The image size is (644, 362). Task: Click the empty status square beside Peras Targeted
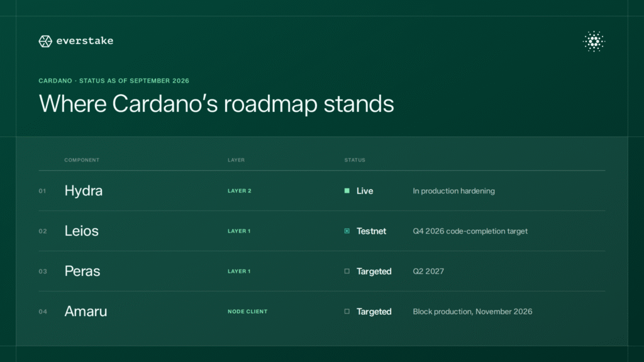pos(347,271)
